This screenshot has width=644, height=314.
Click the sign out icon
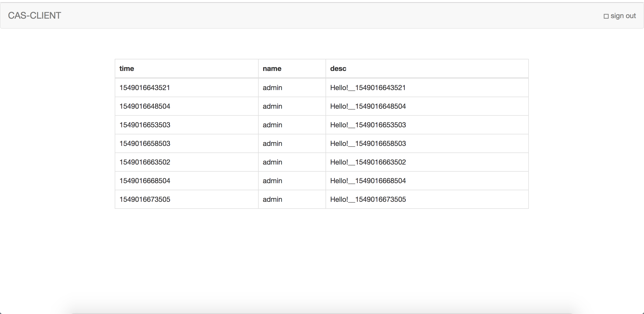click(x=606, y=16)
